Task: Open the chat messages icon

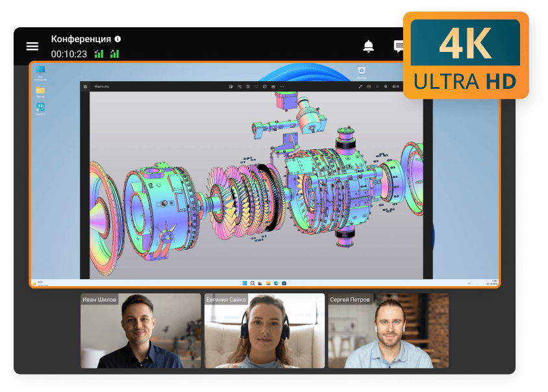Action: 399,46
